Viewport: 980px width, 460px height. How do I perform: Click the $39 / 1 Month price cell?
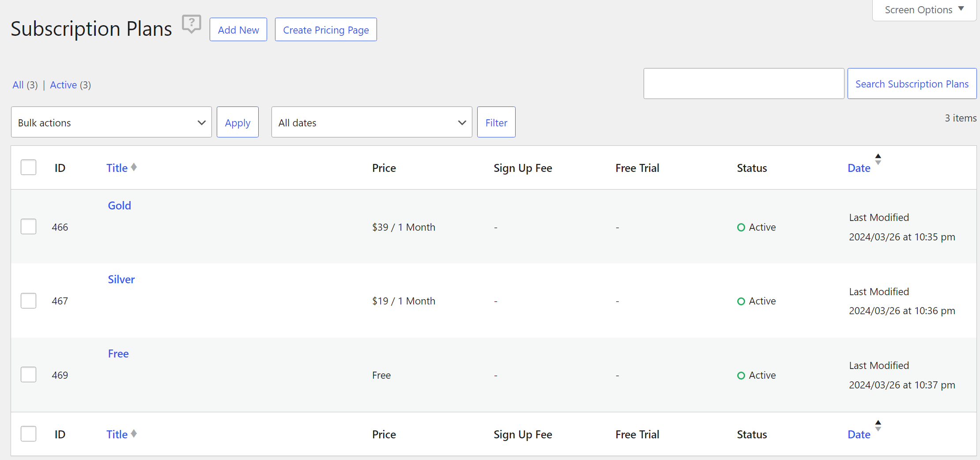(403, 227)
